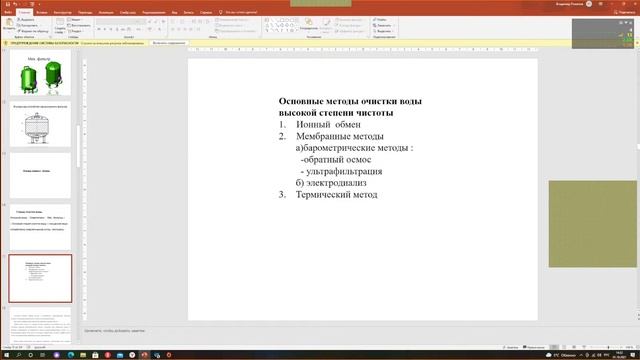The width and height of the screenshot is (640, 360).
Task: Open Макет layout dropdown
Action: click(75, 20)
